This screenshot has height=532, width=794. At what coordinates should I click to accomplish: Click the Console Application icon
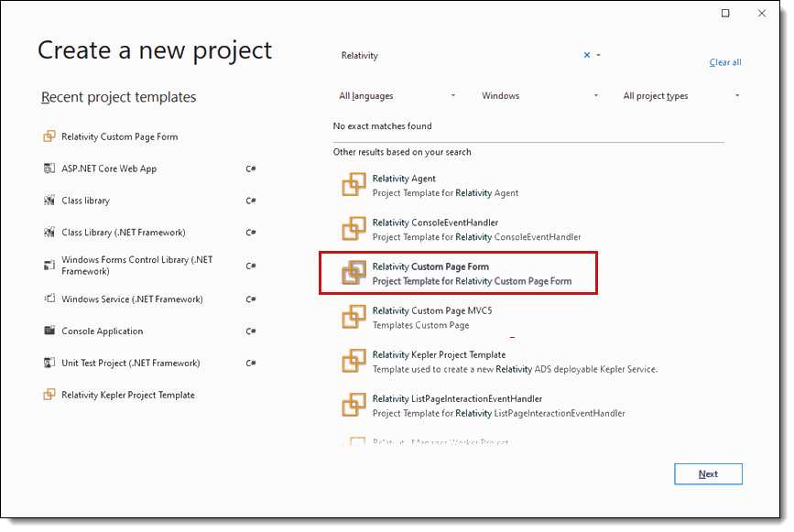point(49,331)
